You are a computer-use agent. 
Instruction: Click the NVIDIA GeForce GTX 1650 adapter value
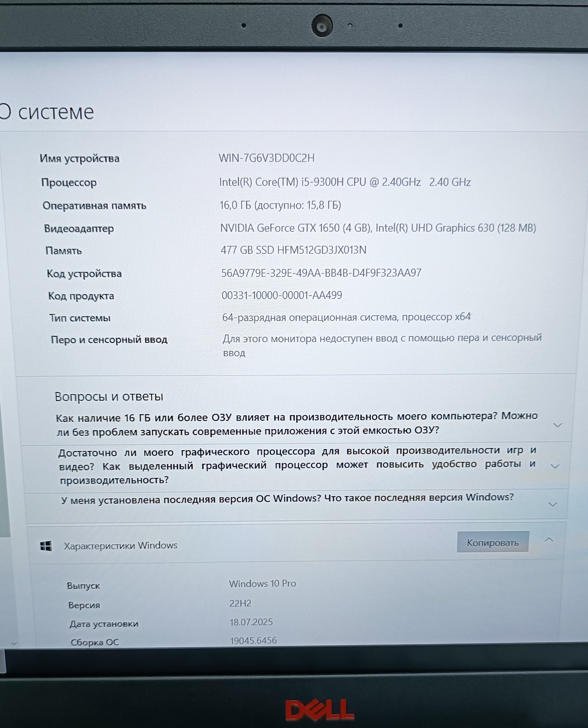[x=378, y=228]
